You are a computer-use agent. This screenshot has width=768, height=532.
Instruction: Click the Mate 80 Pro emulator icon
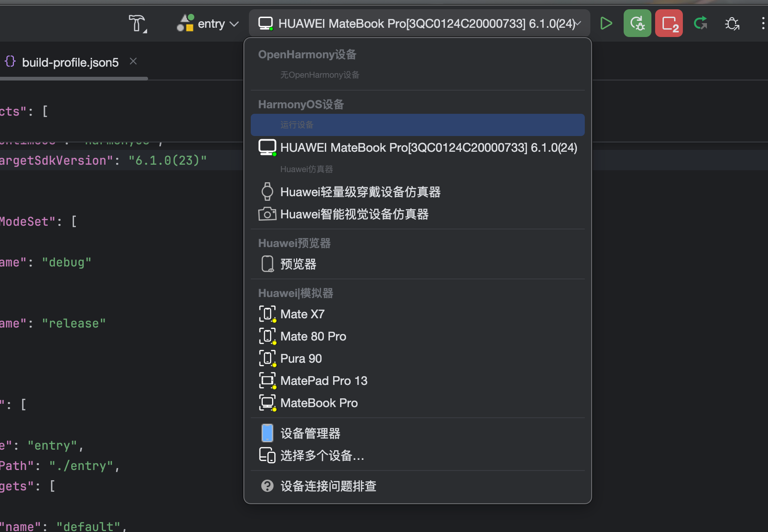tap(267, 336)
